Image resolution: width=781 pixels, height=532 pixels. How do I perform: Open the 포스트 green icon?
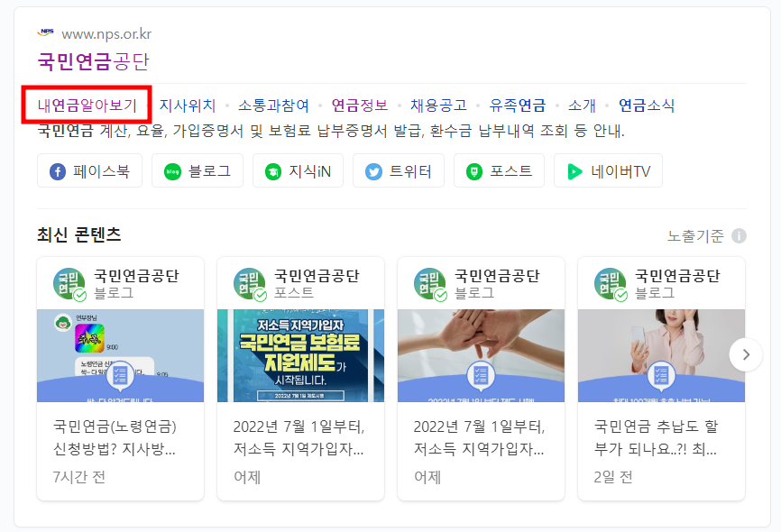(x=474, y=172)
